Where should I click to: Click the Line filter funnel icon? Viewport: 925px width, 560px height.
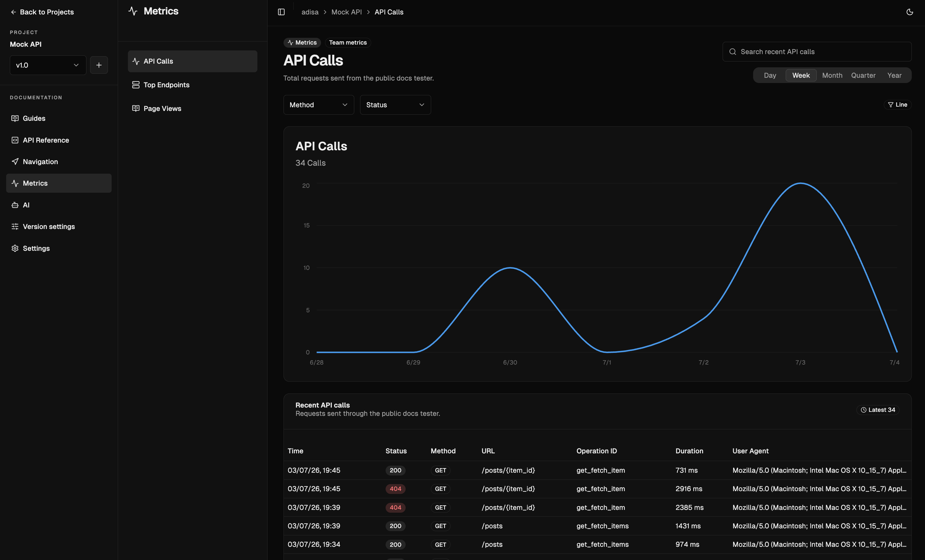point(891,105)
